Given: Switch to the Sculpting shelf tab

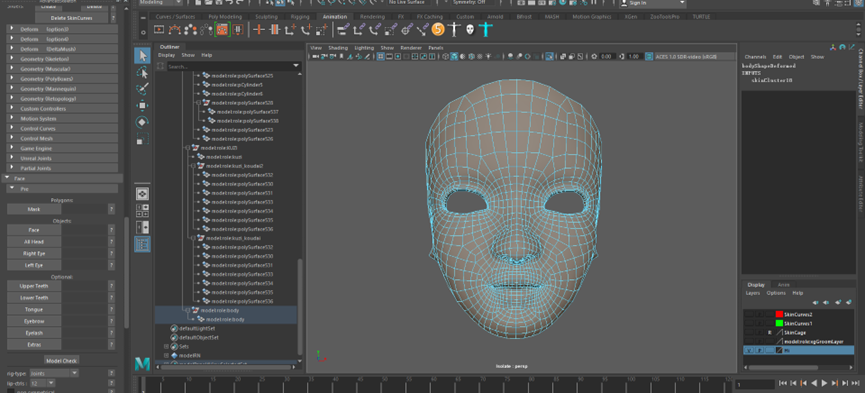Looking at the screenshot, I should [266, 17].
